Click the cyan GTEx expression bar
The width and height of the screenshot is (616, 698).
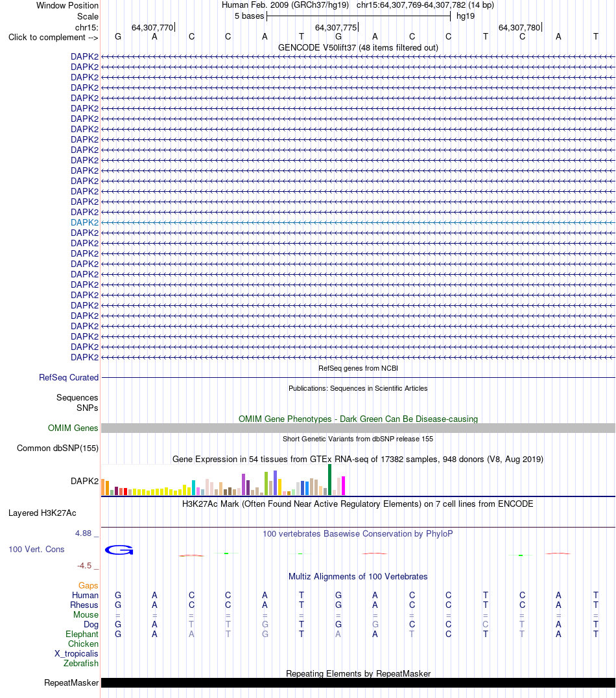(x=193, y=488)
